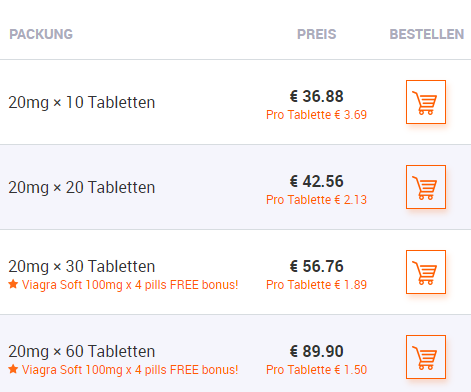
Task: Select the BESTELLEN column header
Action: click(427, 34)
